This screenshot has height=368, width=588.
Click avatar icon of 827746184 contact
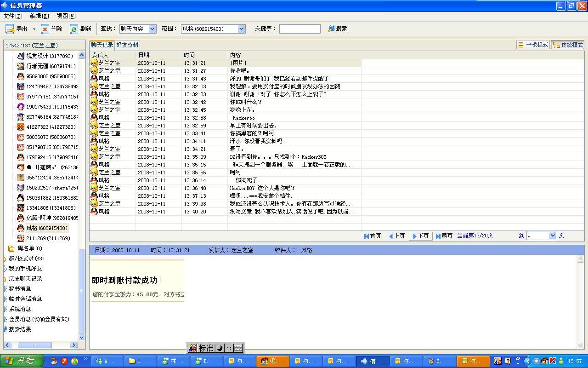tap(20, 117)
